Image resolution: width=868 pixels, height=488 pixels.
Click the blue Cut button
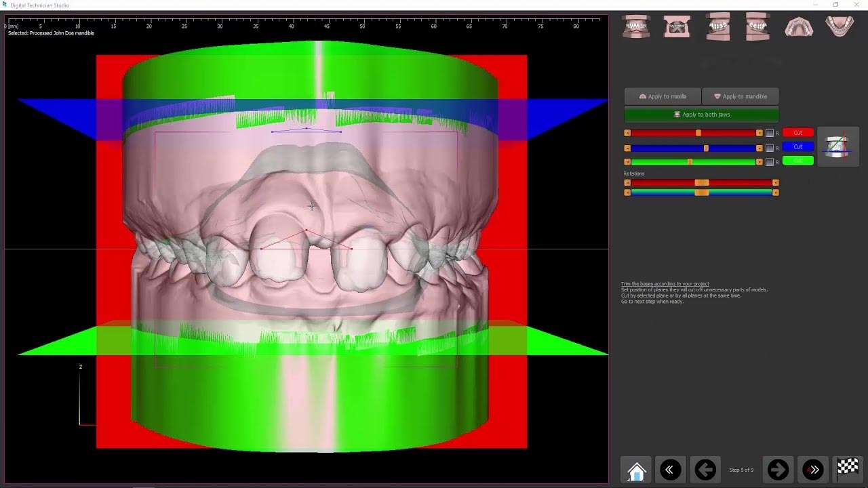coord(797,147)
